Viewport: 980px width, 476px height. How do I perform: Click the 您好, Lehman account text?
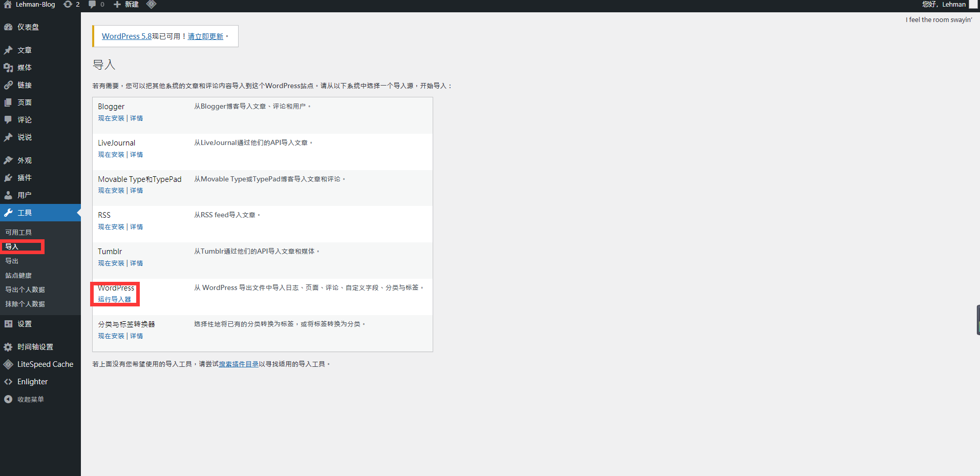944,4
